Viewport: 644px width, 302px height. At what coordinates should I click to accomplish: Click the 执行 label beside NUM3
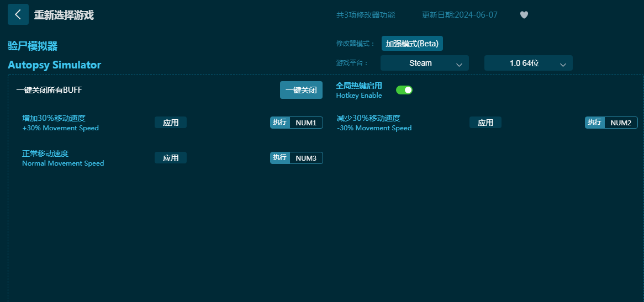(279, 157)
